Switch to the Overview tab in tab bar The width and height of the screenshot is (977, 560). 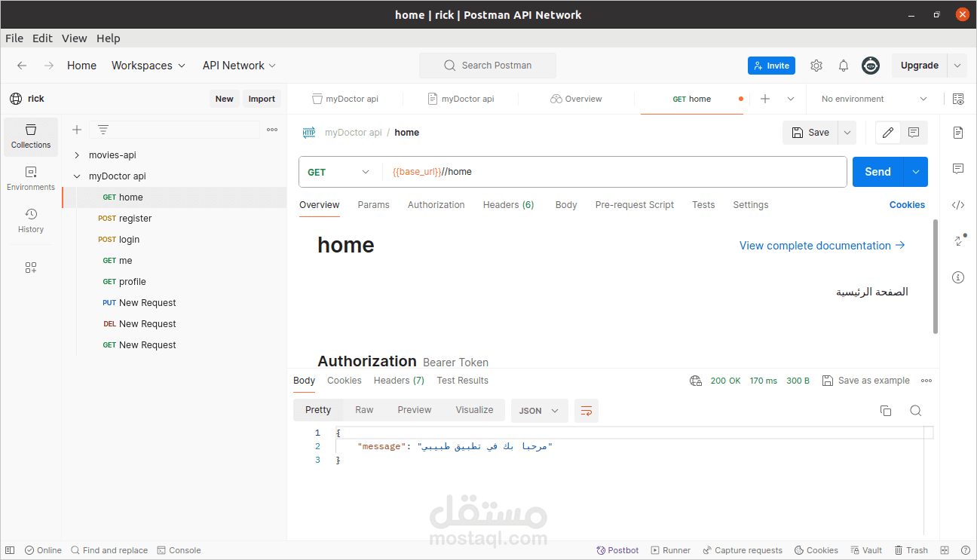click(577, 99)
